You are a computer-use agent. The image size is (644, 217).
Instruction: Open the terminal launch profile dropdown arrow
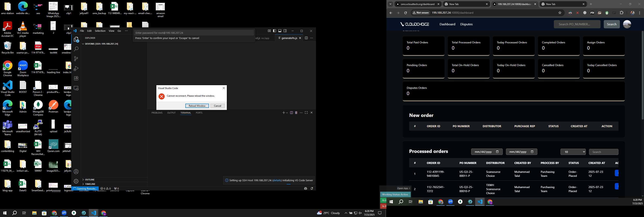287,113
